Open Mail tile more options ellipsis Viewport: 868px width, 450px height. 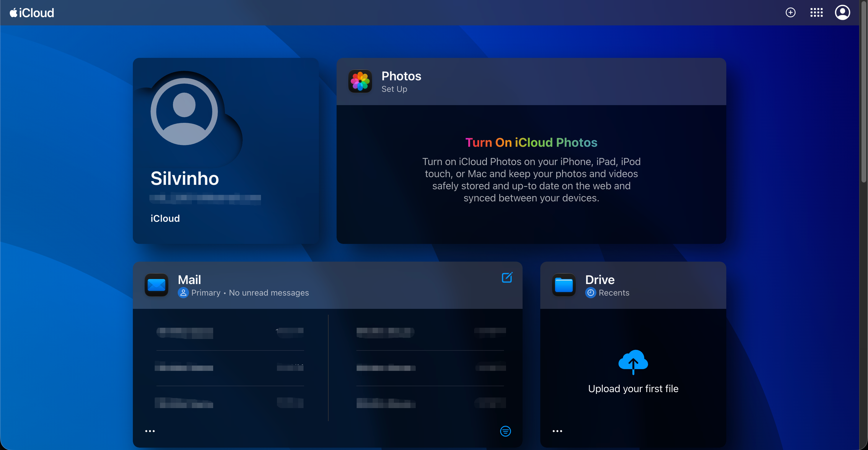tap(150, 431)
